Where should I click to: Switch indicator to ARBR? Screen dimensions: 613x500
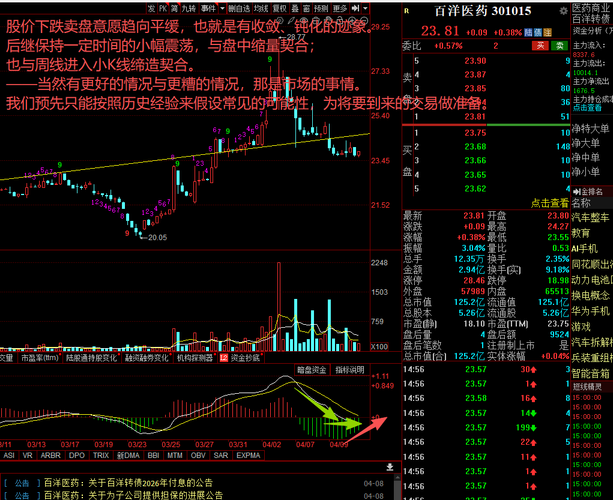[x=50, y=455]
